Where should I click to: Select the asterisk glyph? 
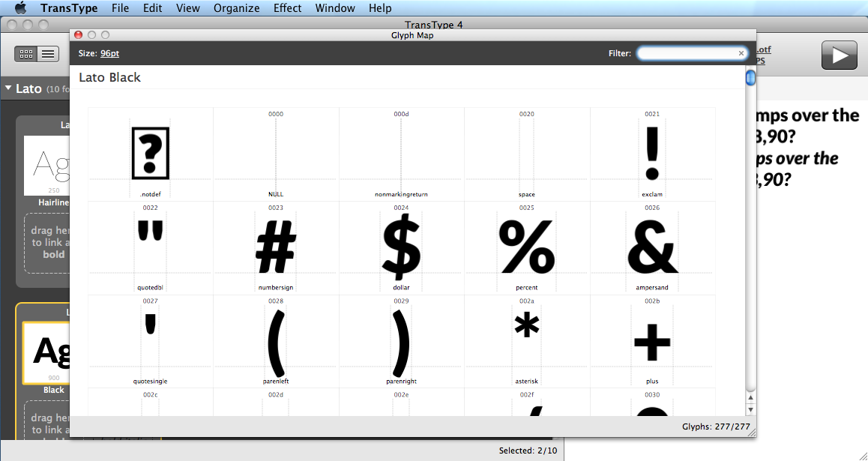click(x=526, y=341)
